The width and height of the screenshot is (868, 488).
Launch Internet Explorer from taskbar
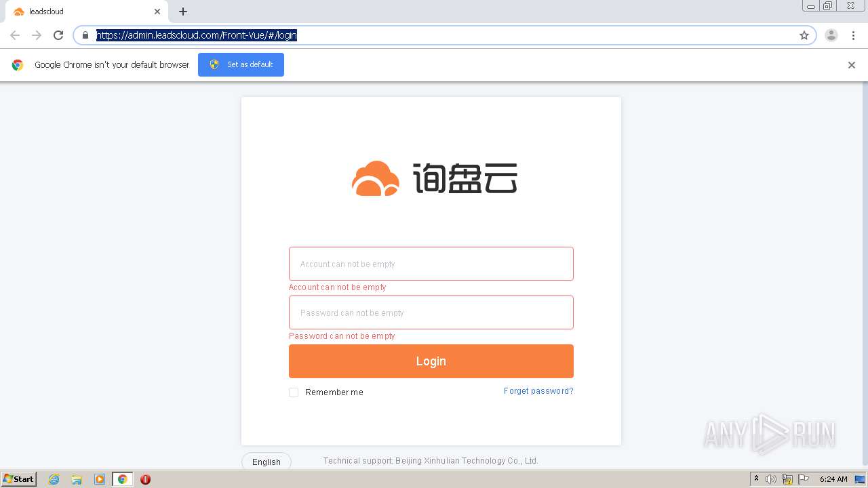[x=54, y=479]
